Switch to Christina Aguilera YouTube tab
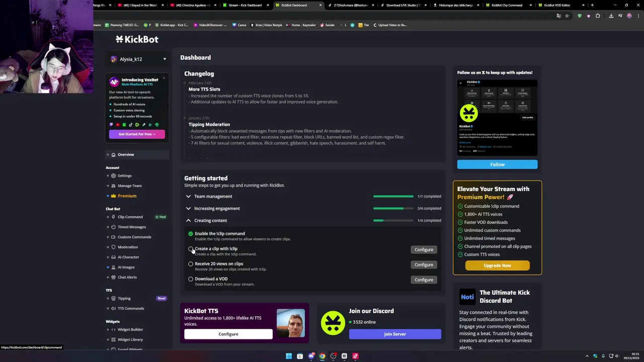 [193, 5]
